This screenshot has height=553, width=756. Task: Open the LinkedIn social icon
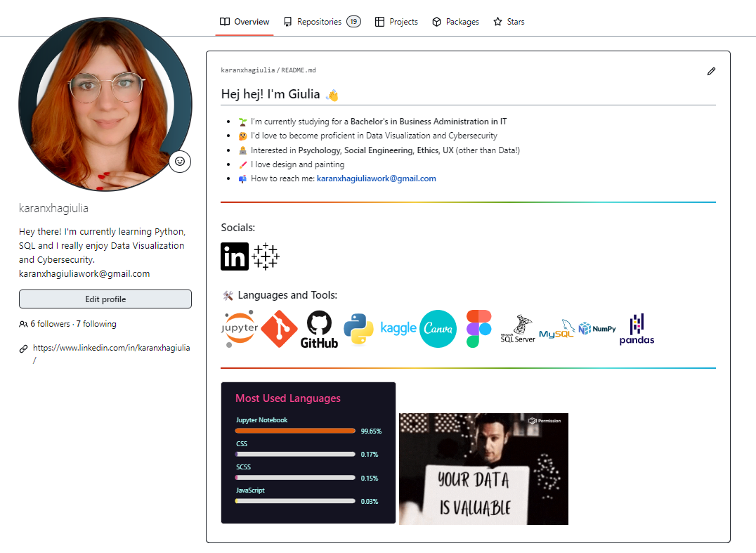[x=235, y=256]
